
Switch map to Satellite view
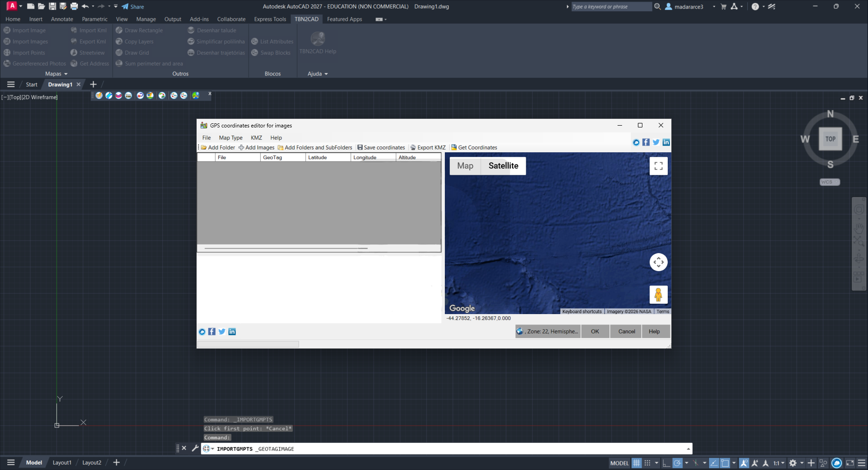(x=503, y=166)
